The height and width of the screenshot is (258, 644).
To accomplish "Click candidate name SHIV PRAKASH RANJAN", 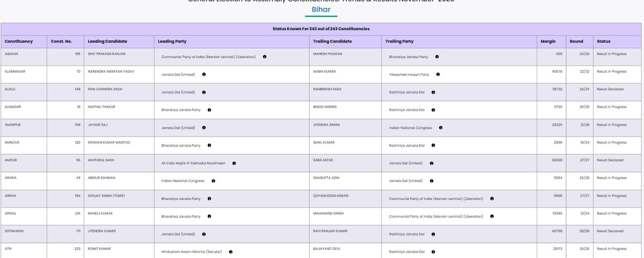I will [107, 54].
